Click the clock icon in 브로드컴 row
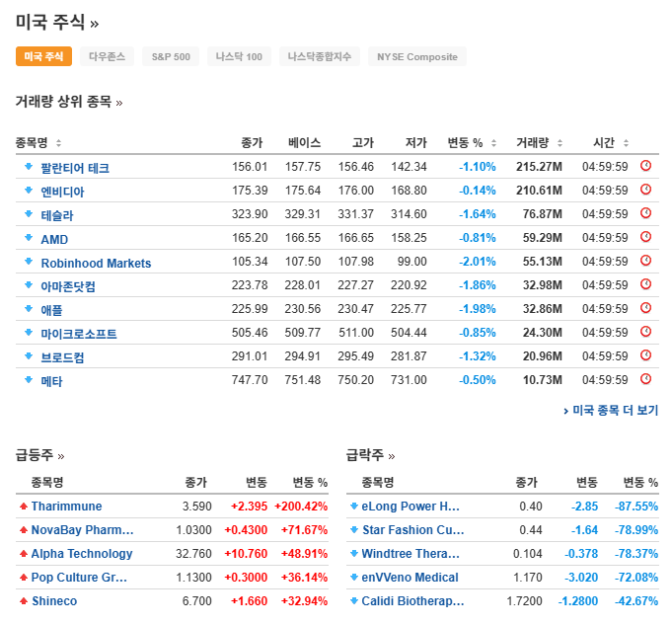The height and width of the screenshot is (625, 672). (646, 355)
